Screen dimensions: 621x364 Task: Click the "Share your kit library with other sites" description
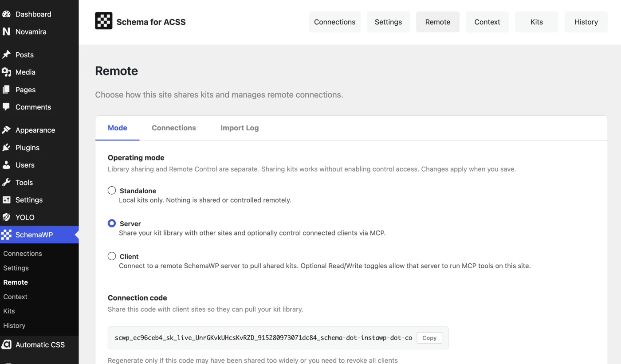(x=252, y=233)
